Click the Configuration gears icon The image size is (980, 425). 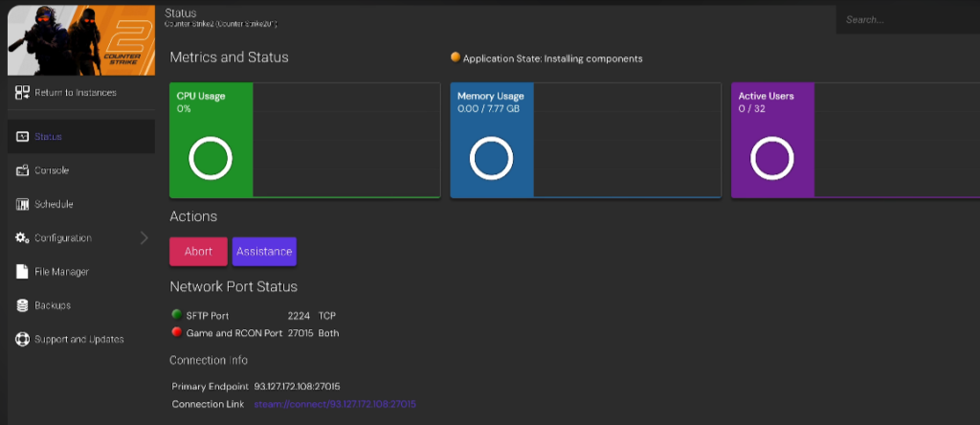pos(22,237)
